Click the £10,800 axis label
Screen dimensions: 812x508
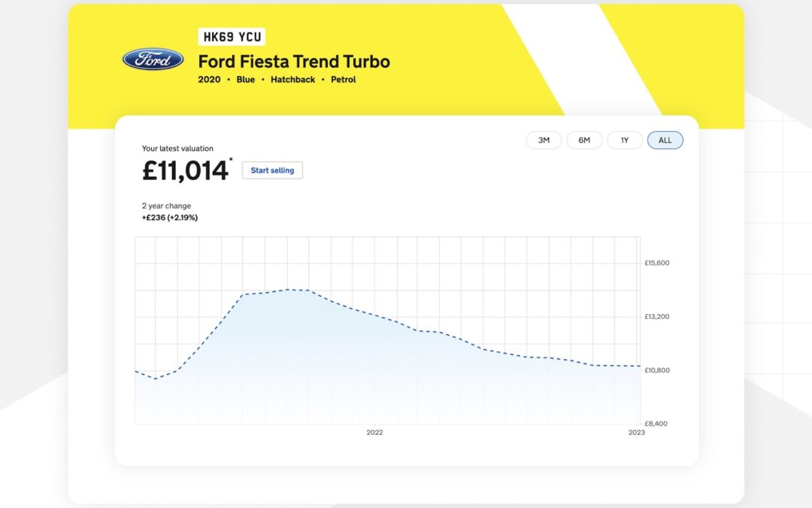click(x=656, y=370)
